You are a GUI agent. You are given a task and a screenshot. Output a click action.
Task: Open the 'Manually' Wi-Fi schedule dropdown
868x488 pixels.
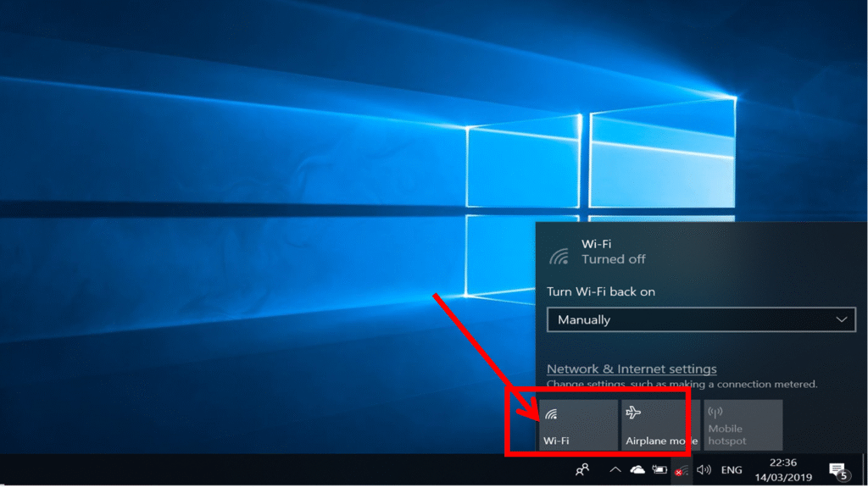(x=701, y=319)
